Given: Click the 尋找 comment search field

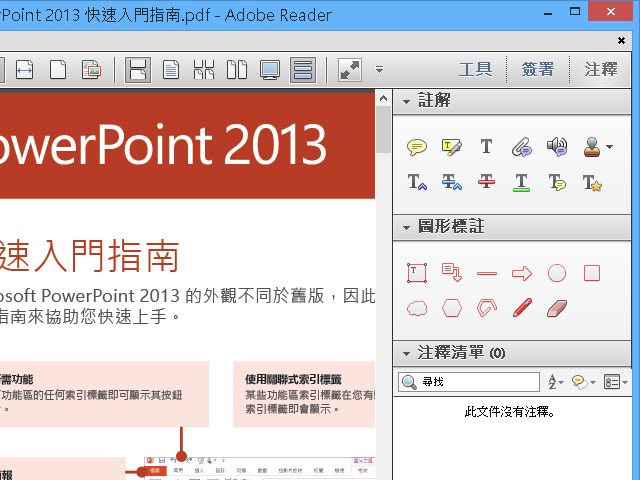Looking at the screenshot, I should pyautogui.click(x=469, y=382).
